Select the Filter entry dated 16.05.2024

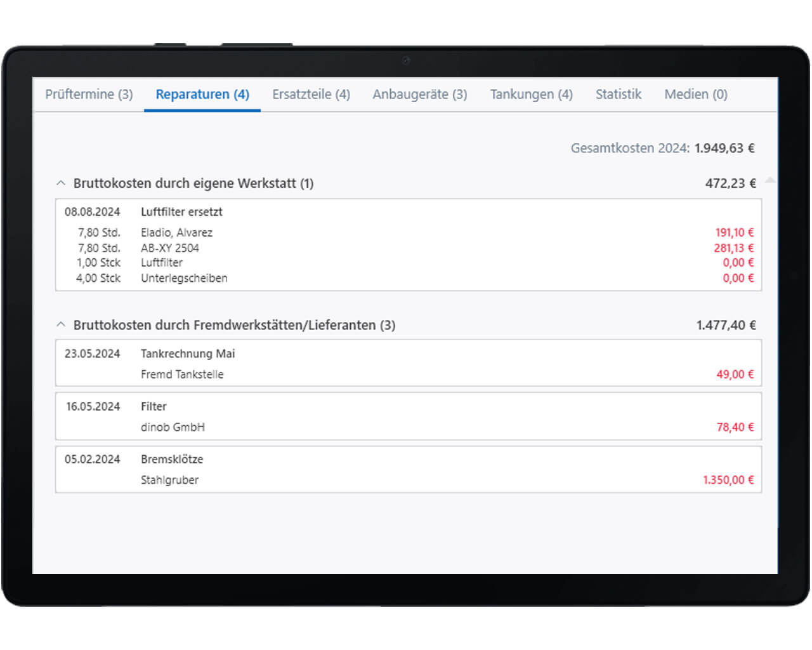click(x=154, y=406)
